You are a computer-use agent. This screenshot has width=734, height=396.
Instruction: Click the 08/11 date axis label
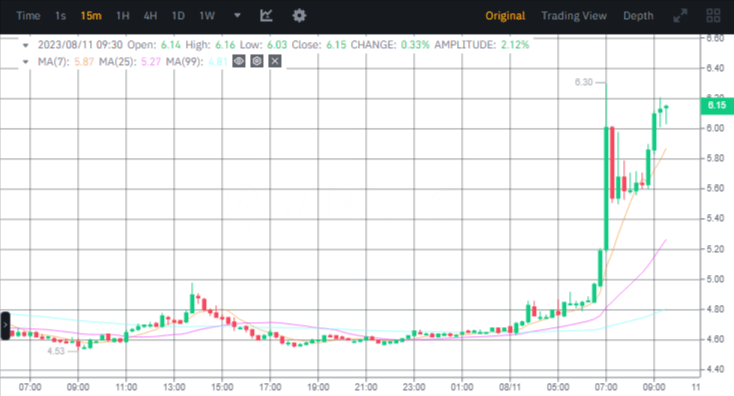510,387
